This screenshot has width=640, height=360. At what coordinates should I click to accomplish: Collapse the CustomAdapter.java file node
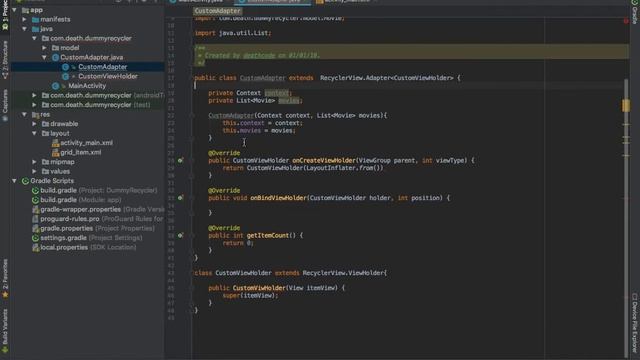tap(44, 57)
